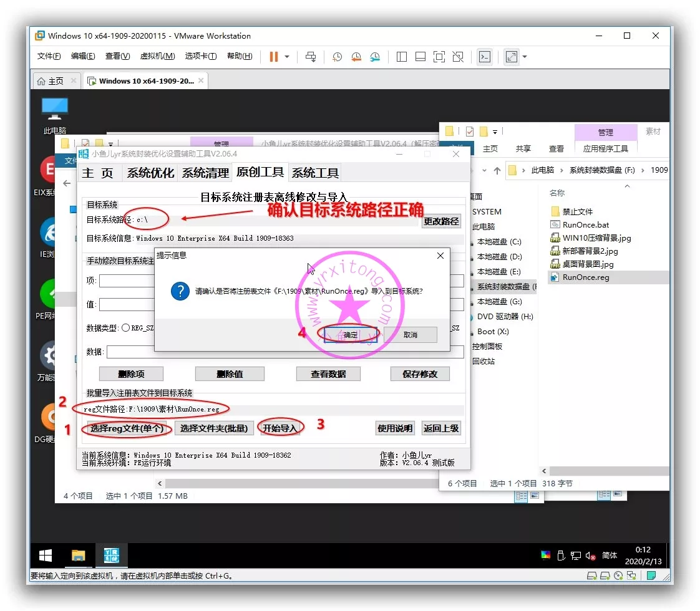Click the VMware pause virtual machine icon
The image size is (700, 611).
273,57
